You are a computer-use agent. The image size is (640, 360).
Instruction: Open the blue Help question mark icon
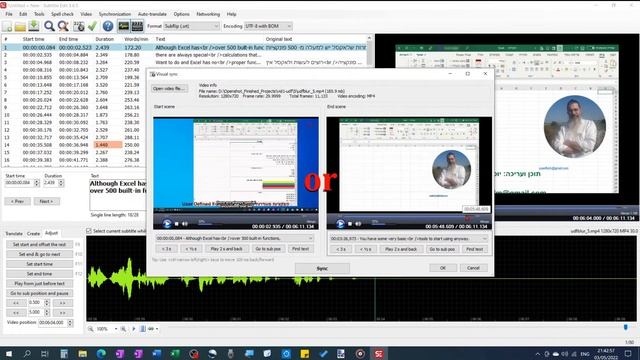point(108,26)
